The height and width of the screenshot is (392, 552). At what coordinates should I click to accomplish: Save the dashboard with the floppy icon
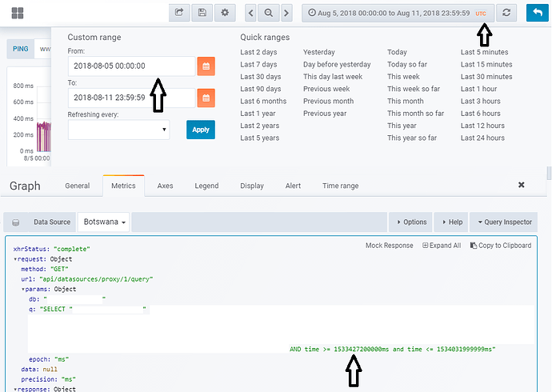point(202,13)
